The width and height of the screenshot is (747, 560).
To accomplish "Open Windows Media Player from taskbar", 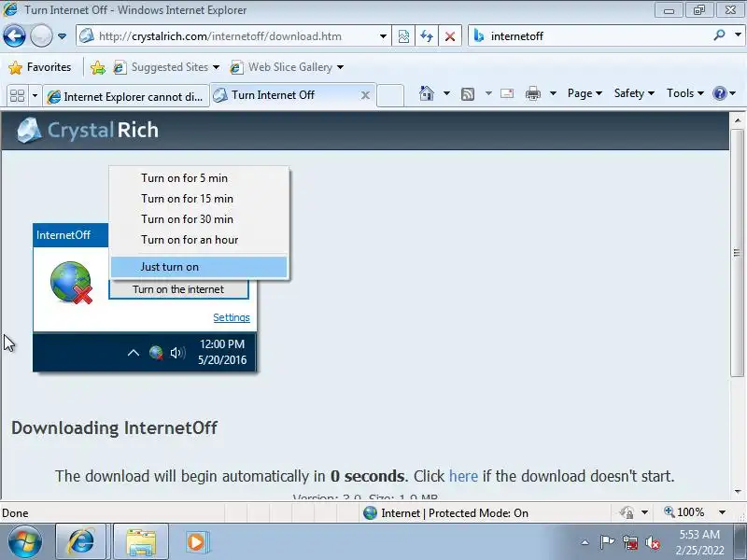I will coord(196,542).
